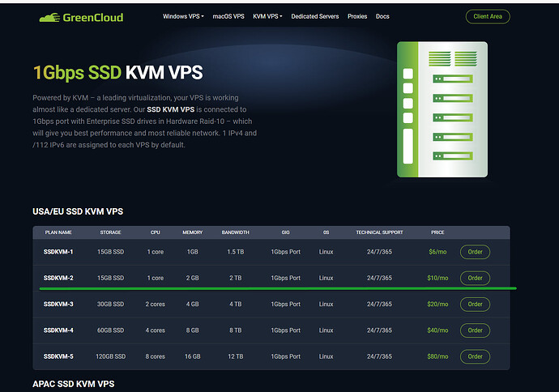Order the SSDKVM-4 plan
559x392 pixels.
[475, 330]
